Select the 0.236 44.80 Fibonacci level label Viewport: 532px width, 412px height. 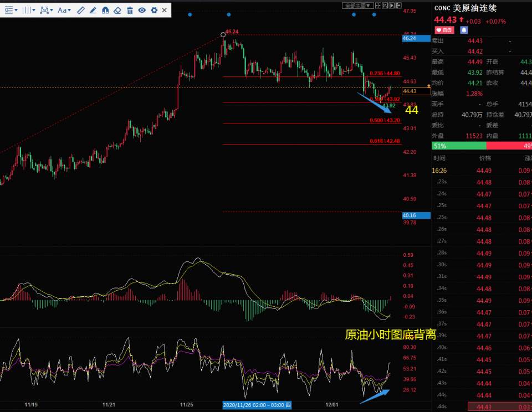(385, 73)
